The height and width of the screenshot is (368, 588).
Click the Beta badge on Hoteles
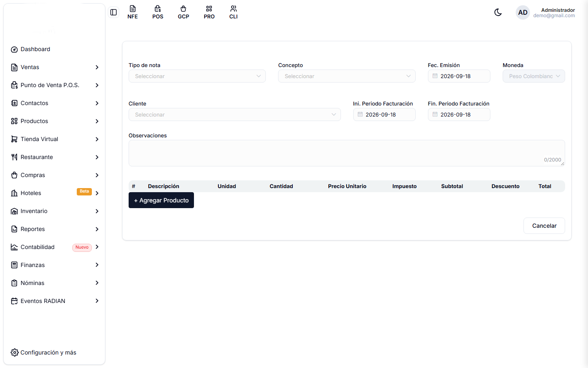coord(84,191)
